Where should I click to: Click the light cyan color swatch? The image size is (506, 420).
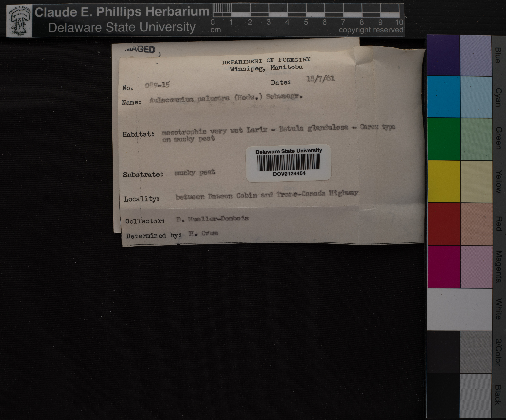[476, 97]
